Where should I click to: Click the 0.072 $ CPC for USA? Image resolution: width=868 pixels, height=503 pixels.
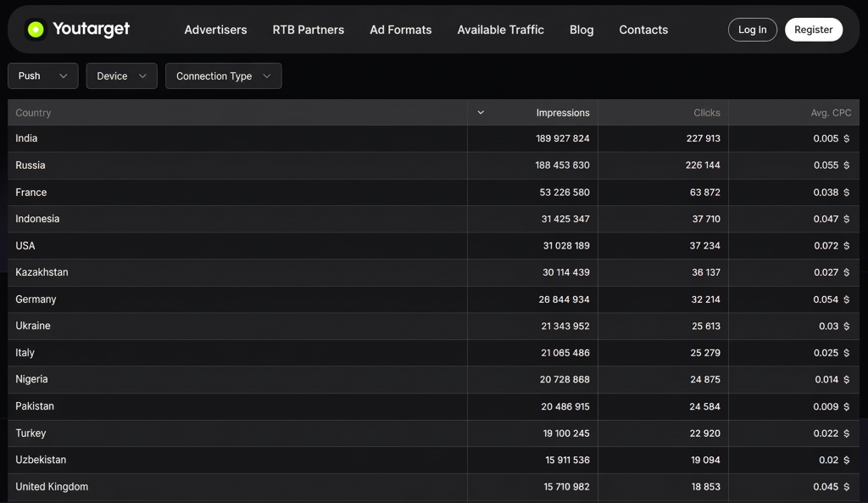click(832, 245)
